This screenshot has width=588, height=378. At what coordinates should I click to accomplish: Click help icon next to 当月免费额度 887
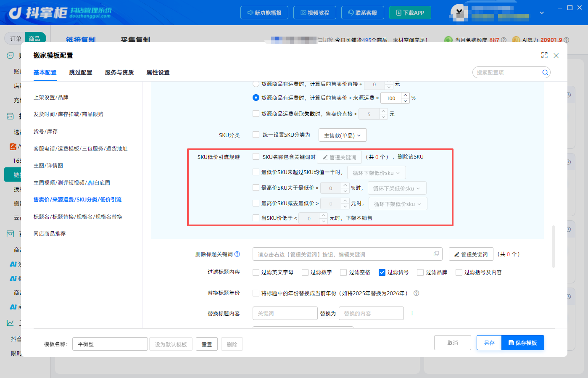[504, 40]
